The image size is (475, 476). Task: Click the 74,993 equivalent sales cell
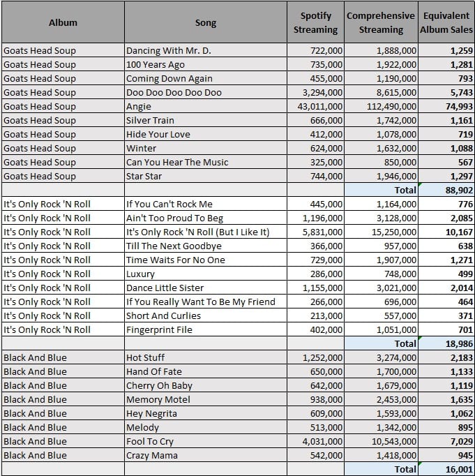coord(446,106)
